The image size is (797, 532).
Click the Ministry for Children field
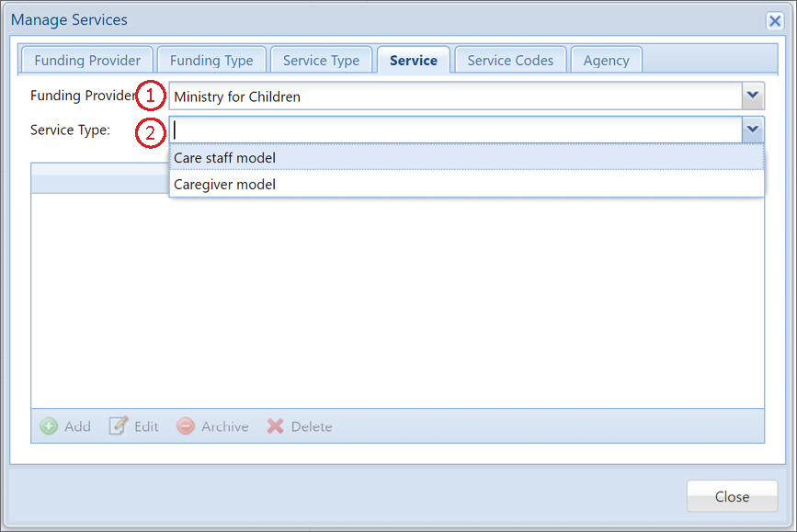(456, 96)
